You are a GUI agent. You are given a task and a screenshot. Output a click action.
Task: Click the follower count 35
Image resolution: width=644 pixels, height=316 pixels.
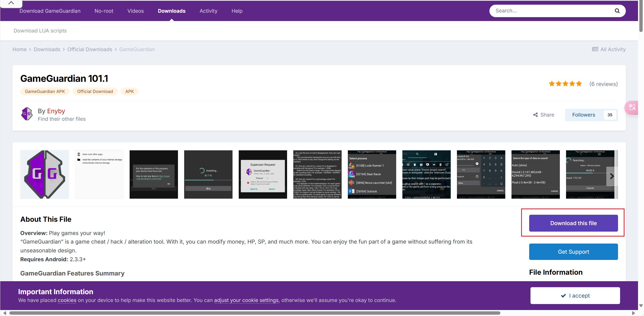coord(610,115)
